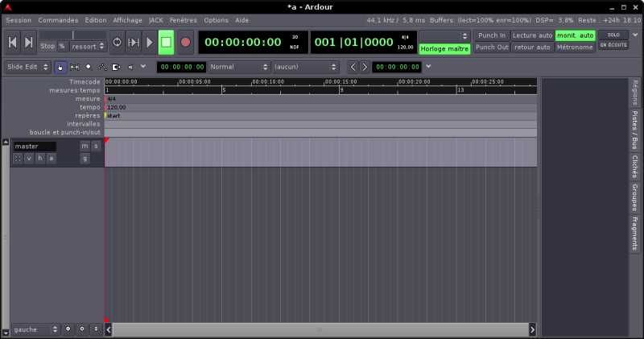Image resolution: width=644 pixels, height=339 pixels.
Task: Open the Affichage menu
Action: (127, 20)
